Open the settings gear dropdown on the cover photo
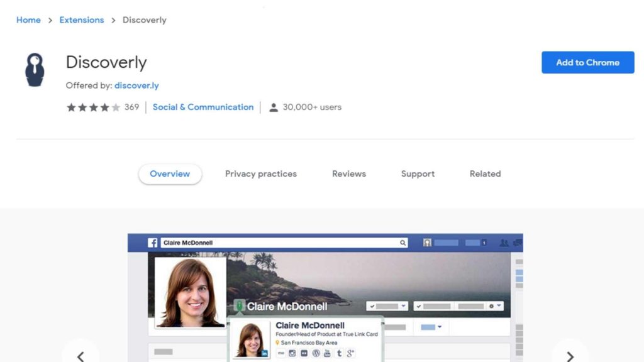The height and width of the screenshot is (362, 644). tap(491, 306)
